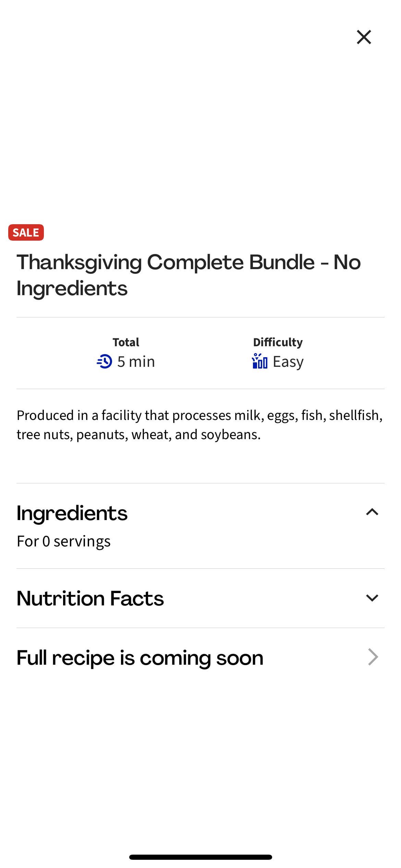
Task: Open the "Full recipe is coming soon" link
Action: coord(140,658)
